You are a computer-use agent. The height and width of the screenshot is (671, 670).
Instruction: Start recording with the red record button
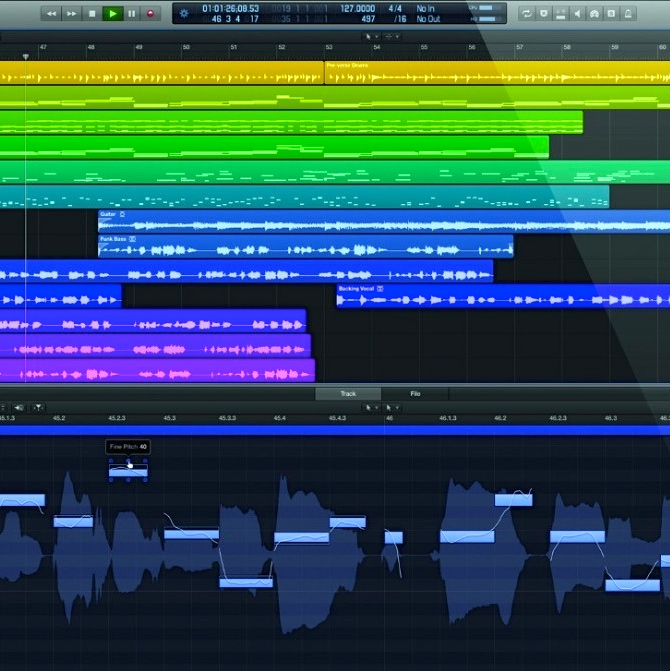pos(150,14)
